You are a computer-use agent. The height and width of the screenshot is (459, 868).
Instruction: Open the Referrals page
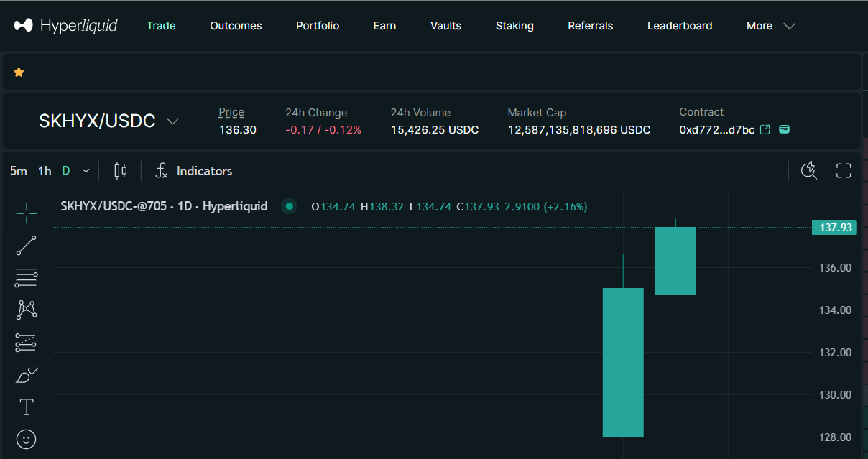pyautogui.click(x=591, y=26)
